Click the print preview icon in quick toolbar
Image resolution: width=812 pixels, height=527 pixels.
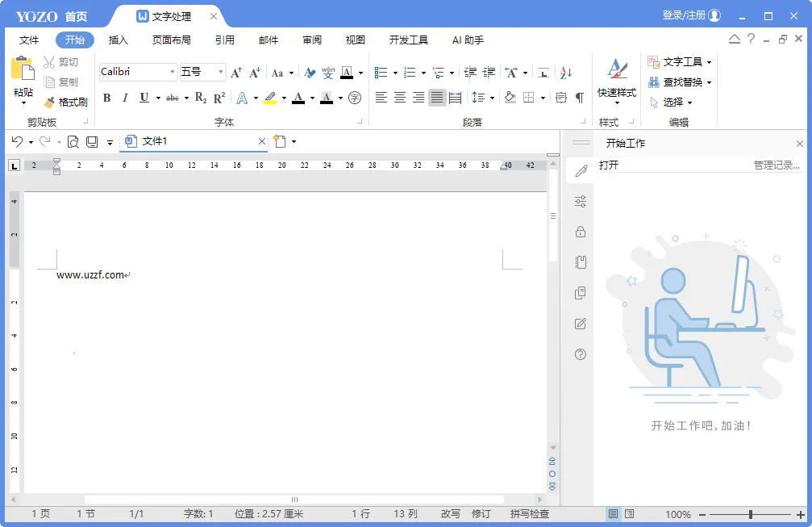(x=73, y=142)
